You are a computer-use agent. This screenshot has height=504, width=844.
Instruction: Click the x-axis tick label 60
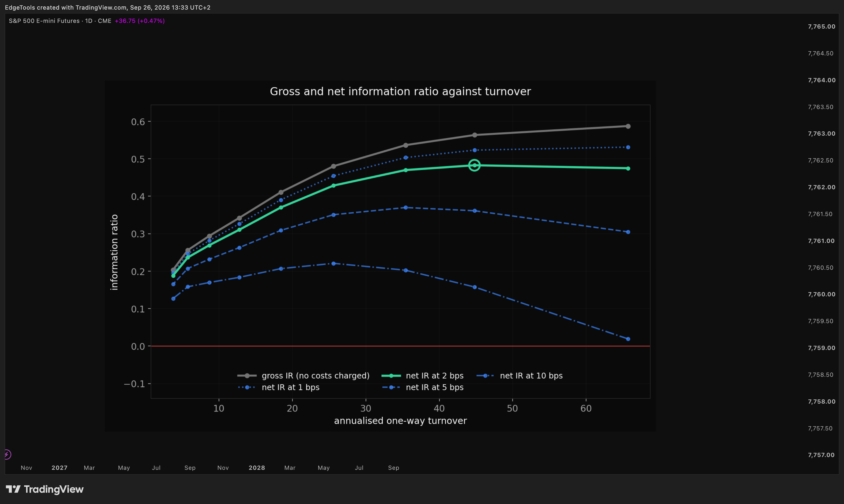point(586,408)
